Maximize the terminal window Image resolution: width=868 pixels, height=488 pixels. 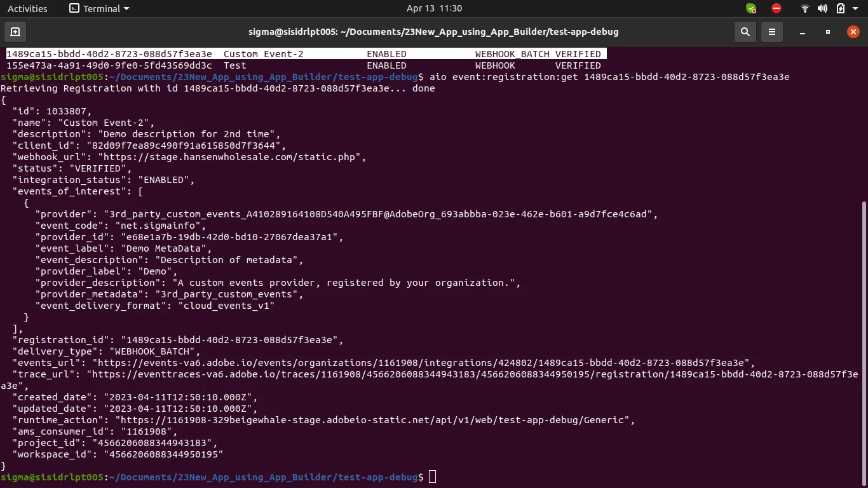coord(828,32)
